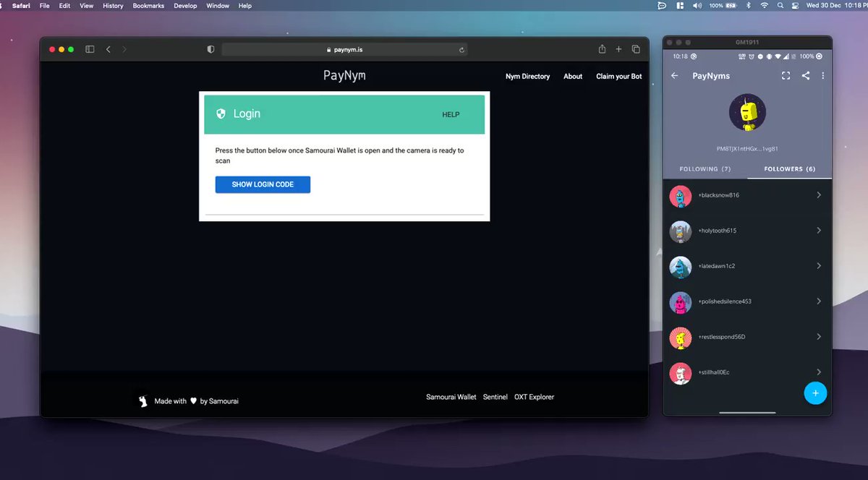Click the shield icon beside Login
The image size is (868, 480).
click(221, 113)
